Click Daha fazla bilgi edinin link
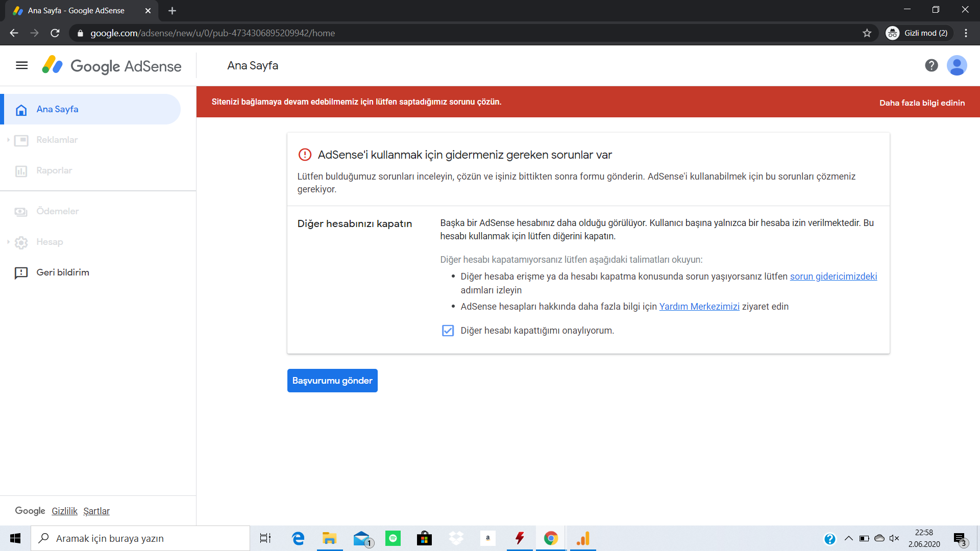This screenshot has height=551, width=980. click(x=922, y=103)
